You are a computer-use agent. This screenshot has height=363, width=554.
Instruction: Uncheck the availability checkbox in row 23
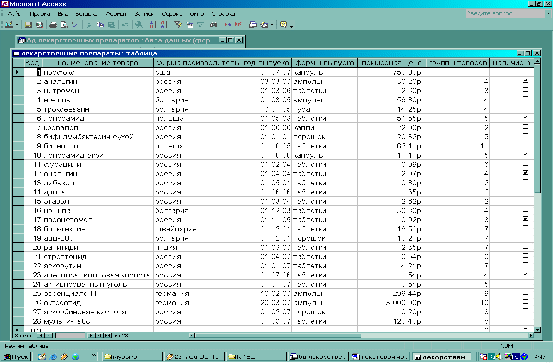[525, 275]
